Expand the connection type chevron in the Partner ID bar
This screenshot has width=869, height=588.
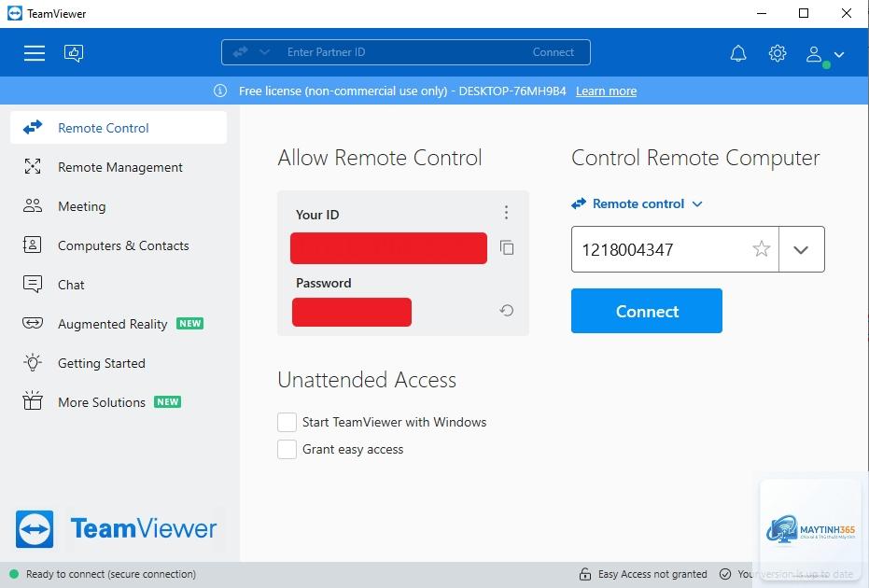(264, 52)
